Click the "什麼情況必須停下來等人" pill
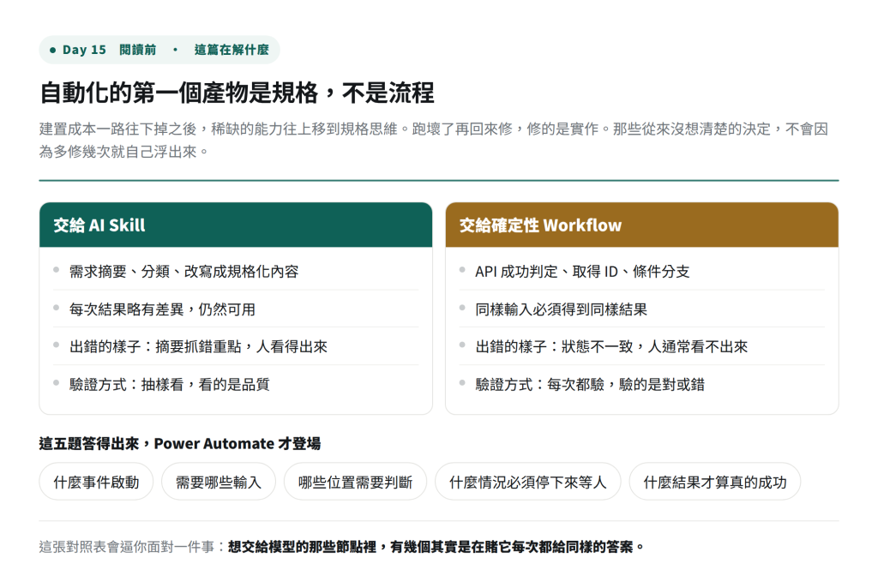 [527, 482]
